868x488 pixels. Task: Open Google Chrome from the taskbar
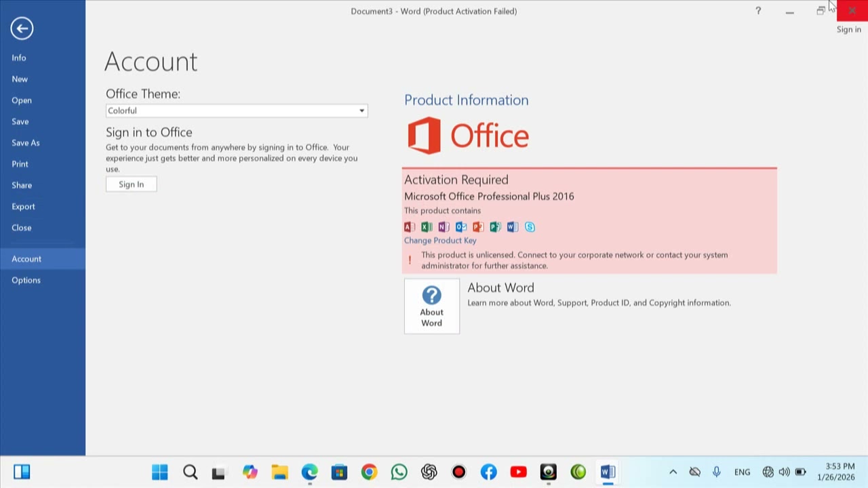pyautogui.click(x=369, y=472)
